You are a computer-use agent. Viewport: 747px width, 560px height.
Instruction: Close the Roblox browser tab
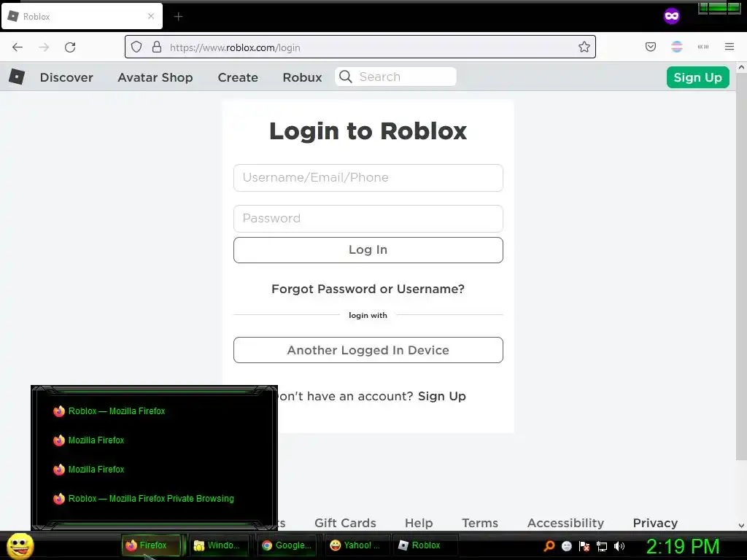click(151, 16)
